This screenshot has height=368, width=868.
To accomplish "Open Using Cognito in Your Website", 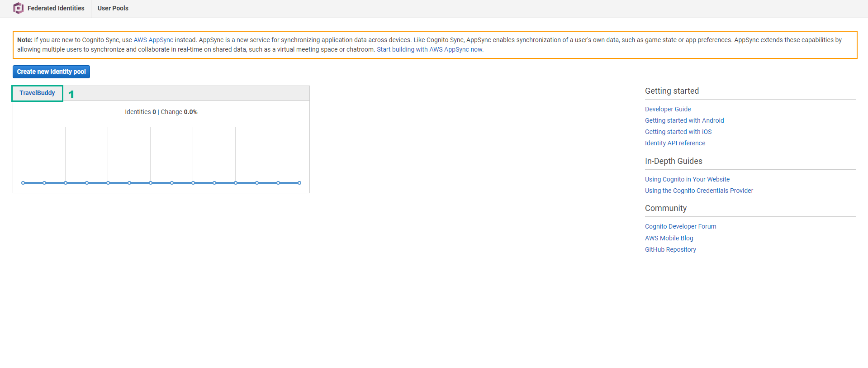I will (x=687, y=179).
